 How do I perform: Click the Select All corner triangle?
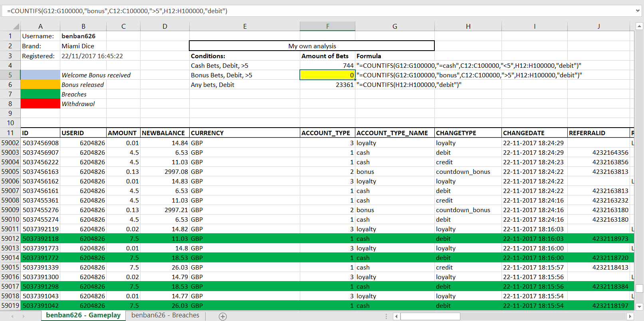tap(16, 26)
